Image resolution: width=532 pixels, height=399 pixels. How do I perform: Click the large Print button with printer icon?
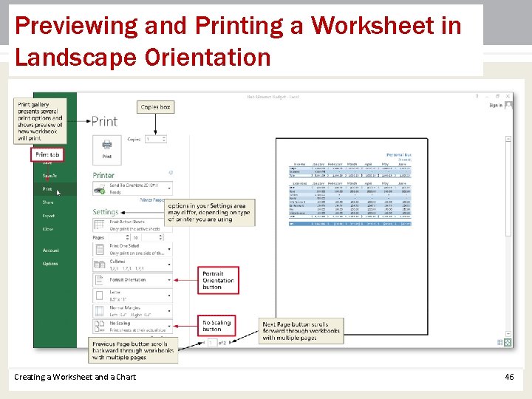(x=107, y=150)
